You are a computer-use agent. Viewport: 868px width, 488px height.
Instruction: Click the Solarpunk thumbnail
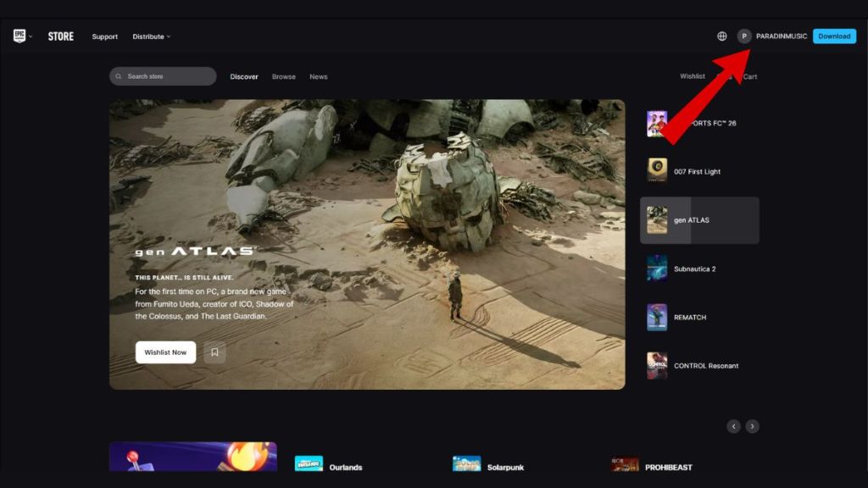click(x=467, y=463)
